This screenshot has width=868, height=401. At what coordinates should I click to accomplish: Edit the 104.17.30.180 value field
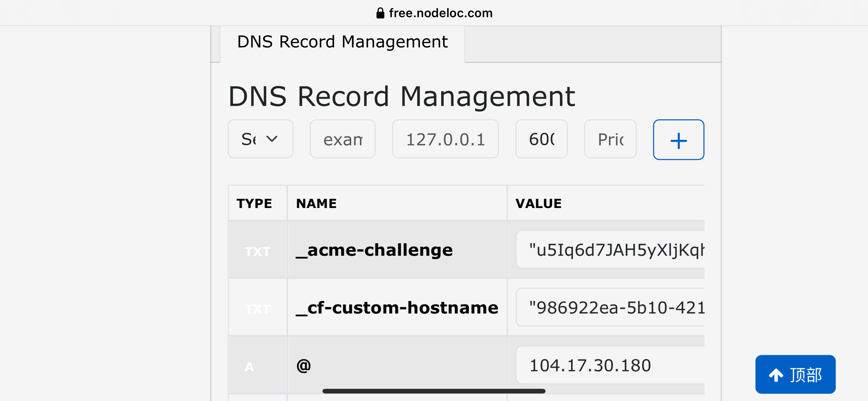[x=610, y=365]
